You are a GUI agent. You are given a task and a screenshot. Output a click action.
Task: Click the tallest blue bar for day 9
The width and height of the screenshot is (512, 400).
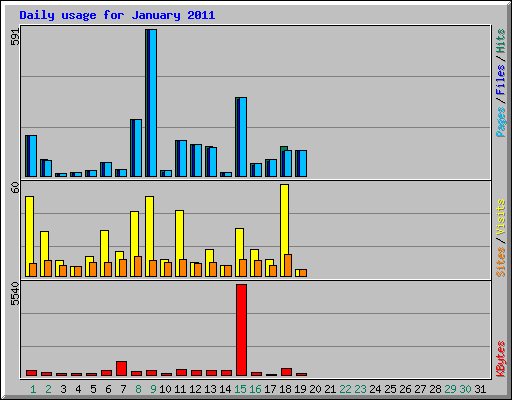coord(151,103)
